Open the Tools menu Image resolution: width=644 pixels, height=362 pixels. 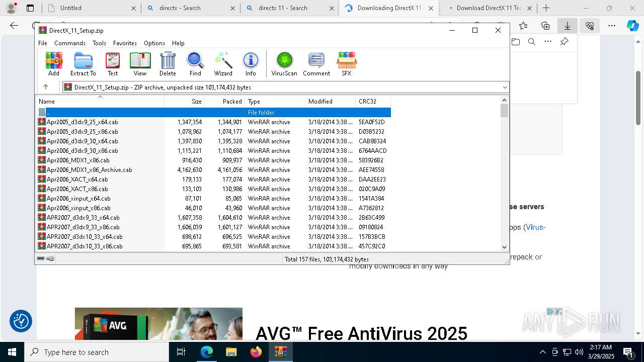point(99,43)
